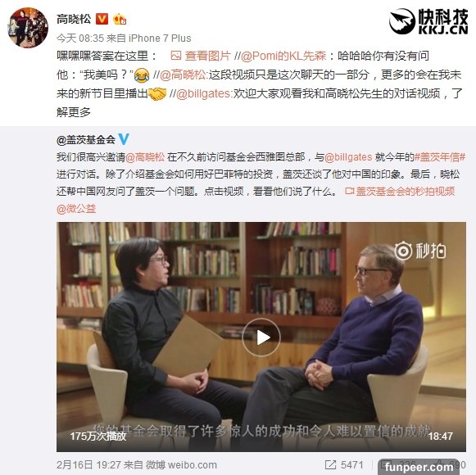Play the Gates Foundation video

click(261, 337)
